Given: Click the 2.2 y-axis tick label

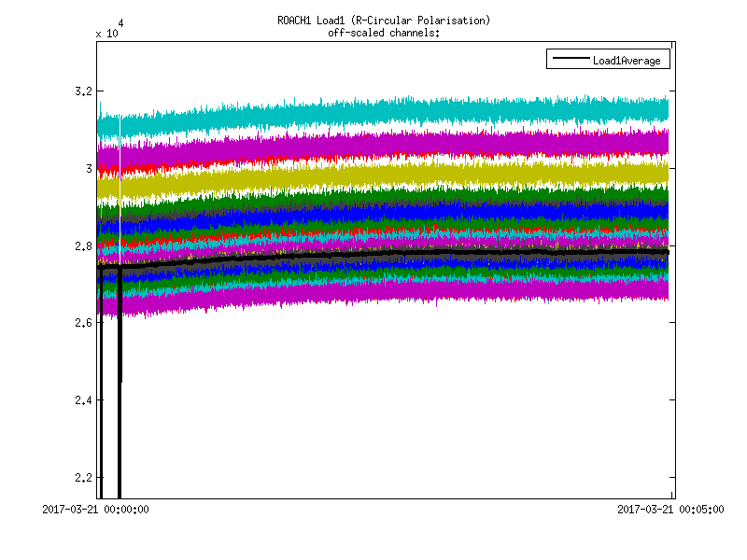Looking at the screenshot, I should click(82, 478).
